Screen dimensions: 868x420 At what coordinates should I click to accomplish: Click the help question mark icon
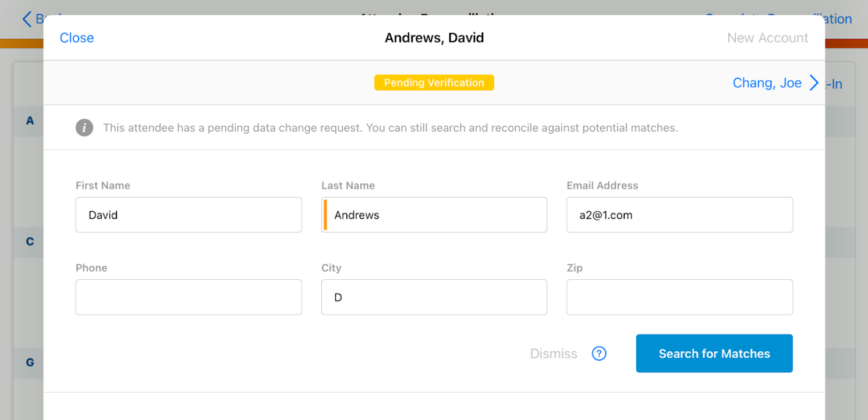point(599,354)
